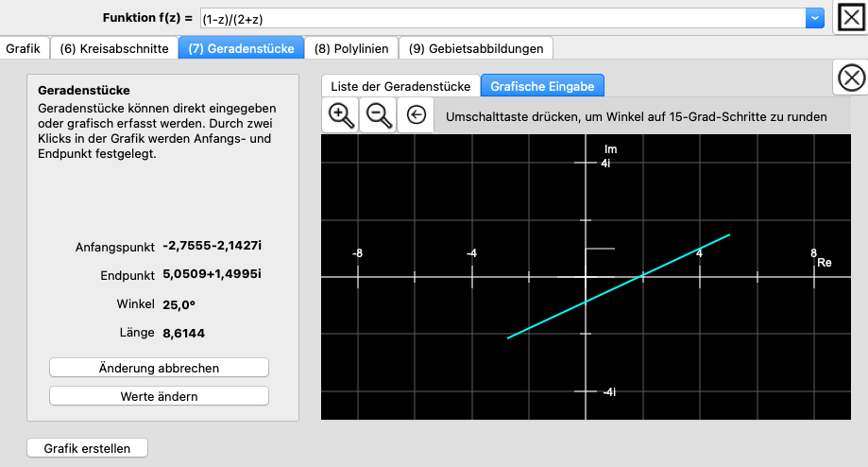Switch to the (8) Polylinien tab

(x=351, y=48)
